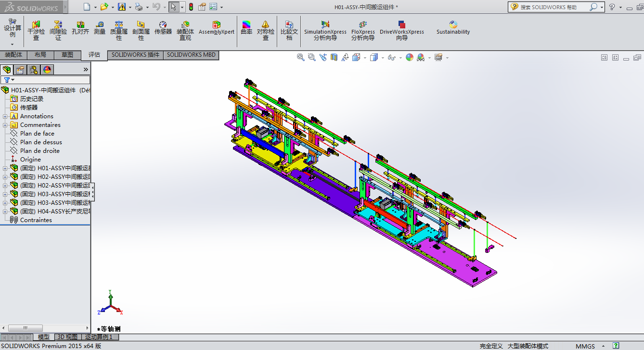This screenshot has height=350, width=644.
Task: Expand the Annotations tree node
Action: coord(5,116)
